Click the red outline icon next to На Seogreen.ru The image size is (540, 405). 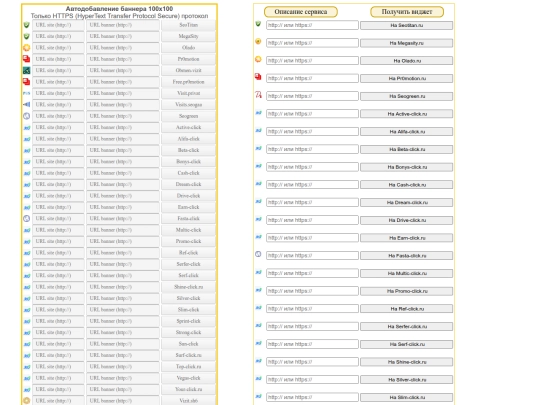click(258, 94)
